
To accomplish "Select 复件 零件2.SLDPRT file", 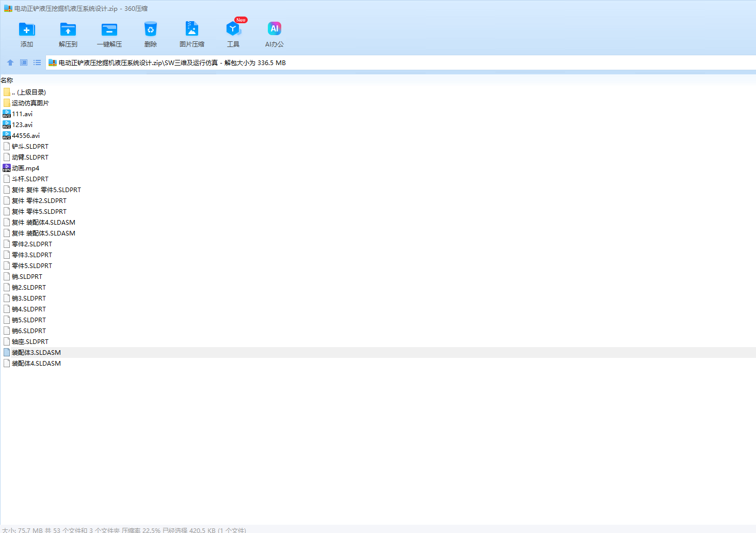I will point(378,200).
